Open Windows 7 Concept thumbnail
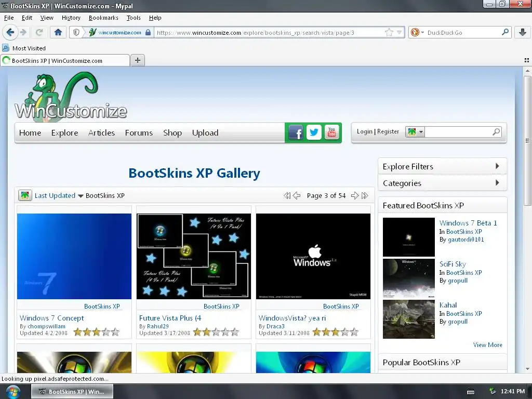The image size is (532, 399). 74,256
